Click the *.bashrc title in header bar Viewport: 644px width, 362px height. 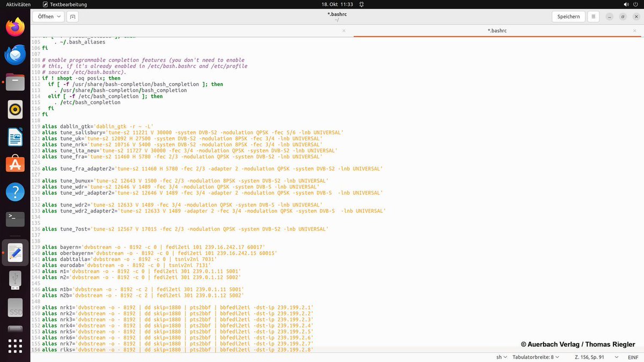tap(336, 14)
